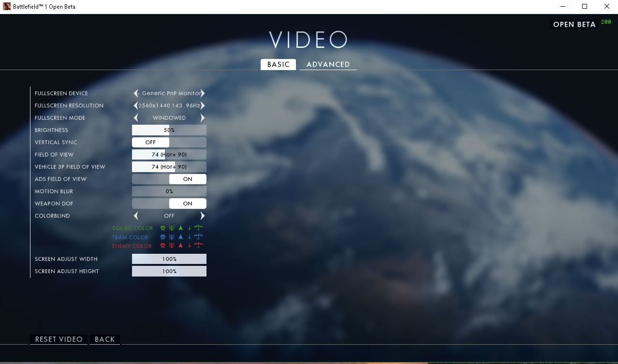Screen dimensions: 618x364
Task: Click the BRIGHTNESS label
Action: (x=51, y=130)
